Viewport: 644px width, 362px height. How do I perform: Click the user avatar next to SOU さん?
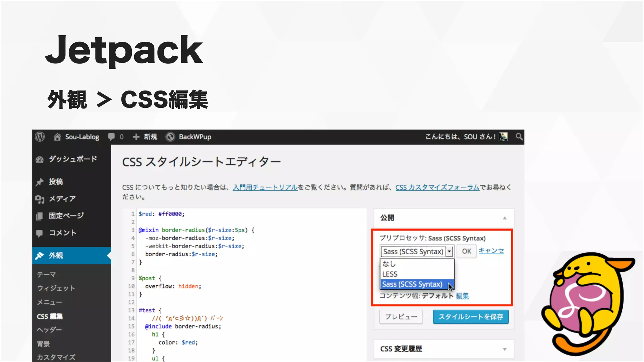[503, 137]
